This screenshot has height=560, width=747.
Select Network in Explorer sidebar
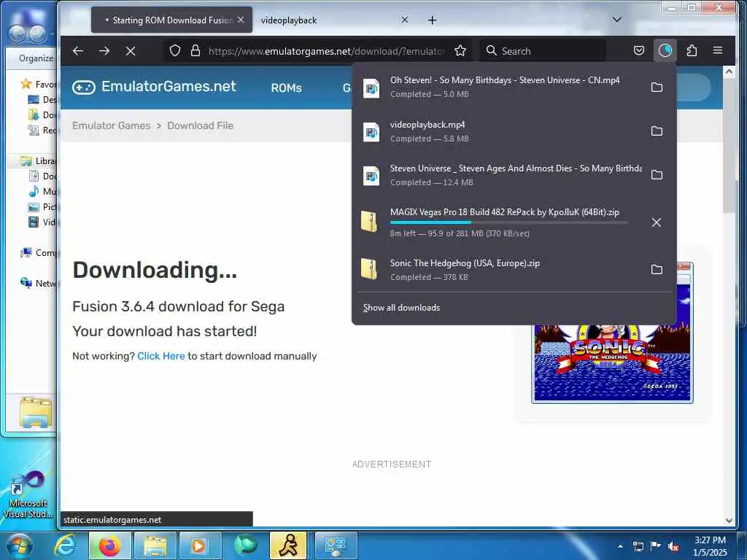tap(39, 284)
